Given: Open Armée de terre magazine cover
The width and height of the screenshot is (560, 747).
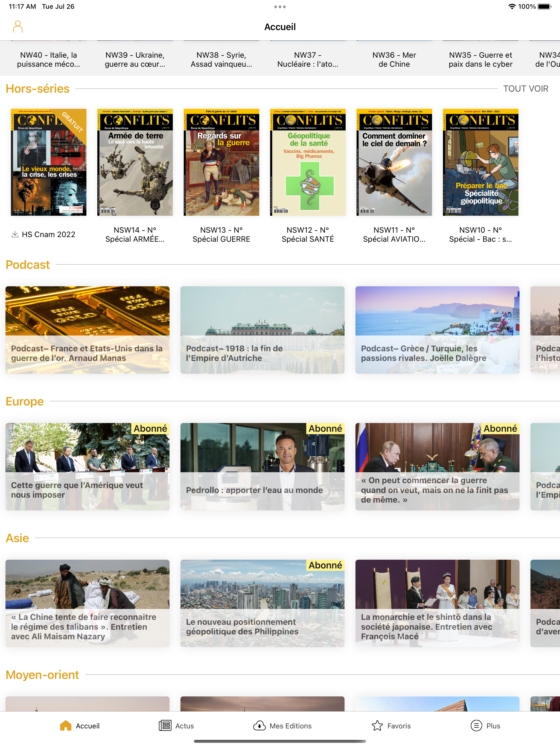Looking at the screenshot, I should tap(135, 162).
